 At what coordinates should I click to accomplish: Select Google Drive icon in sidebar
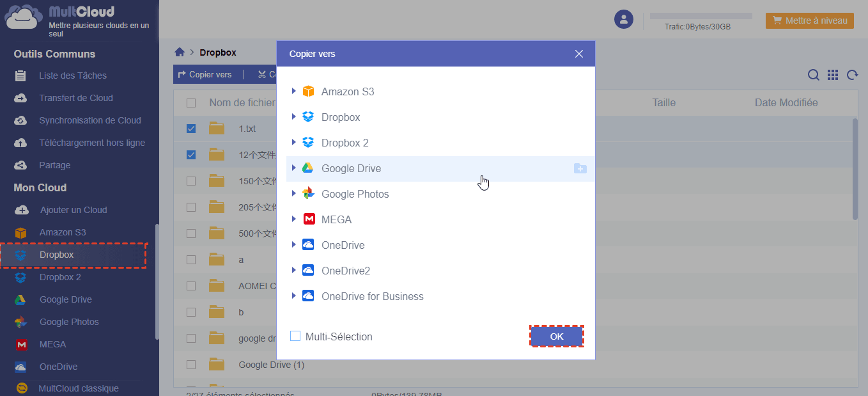pyautogui.click(x=21, y=299)
